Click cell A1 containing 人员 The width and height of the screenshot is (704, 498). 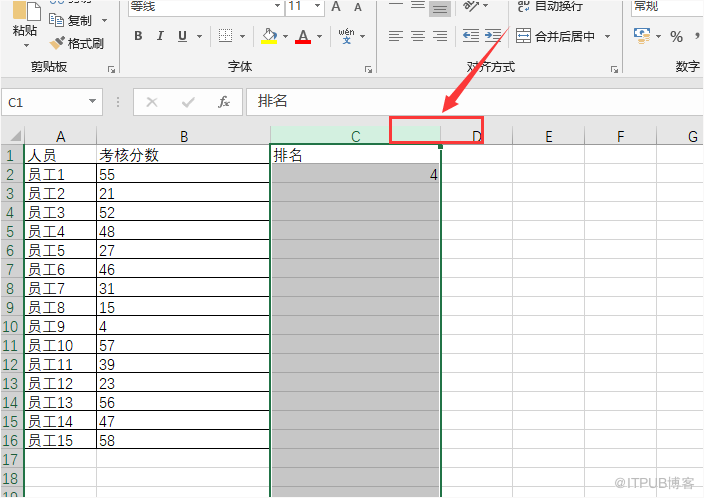click(x=61, y=154)
